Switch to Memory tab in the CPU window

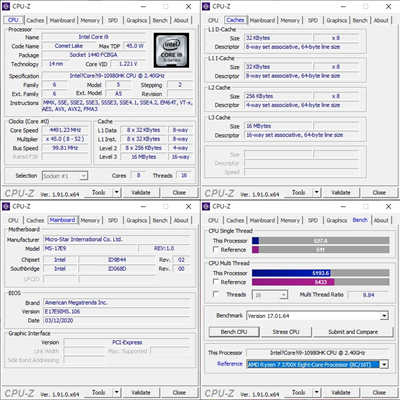point(90,20)
